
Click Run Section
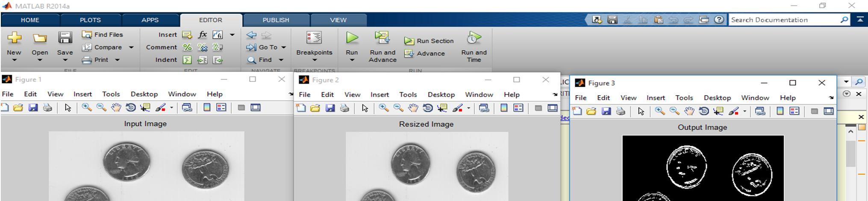pyautogui.click(x=429, y=41)
